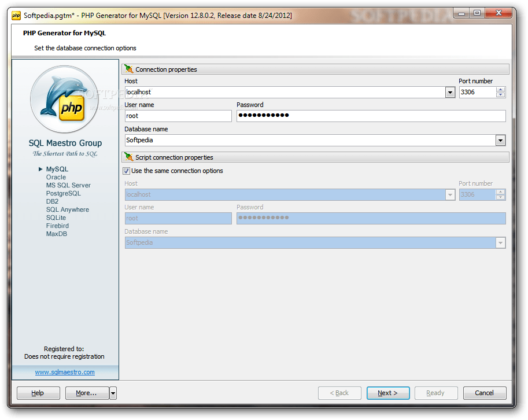Image resolution: width=528 pixels, height=420 pixels.
Task: Minimize the PHP Generator window
Action: click(461, 13)
